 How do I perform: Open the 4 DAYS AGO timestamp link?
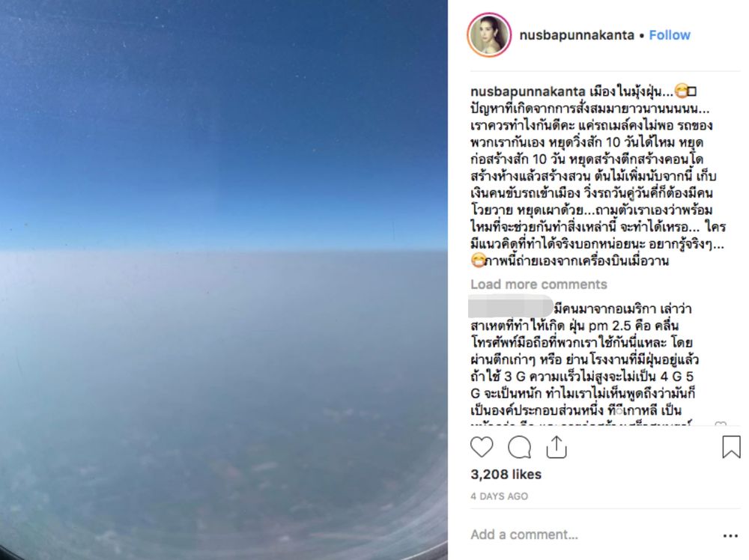tap(499, 496)
